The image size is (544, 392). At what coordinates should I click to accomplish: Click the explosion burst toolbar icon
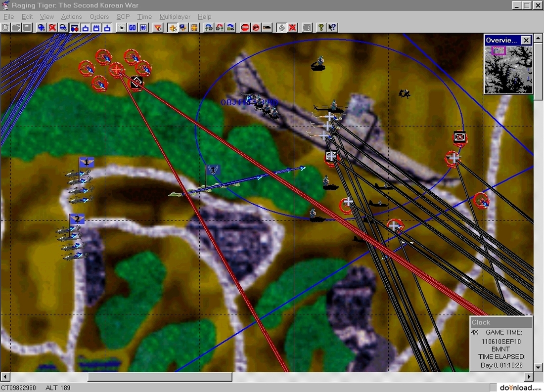[x=121, y=27]
